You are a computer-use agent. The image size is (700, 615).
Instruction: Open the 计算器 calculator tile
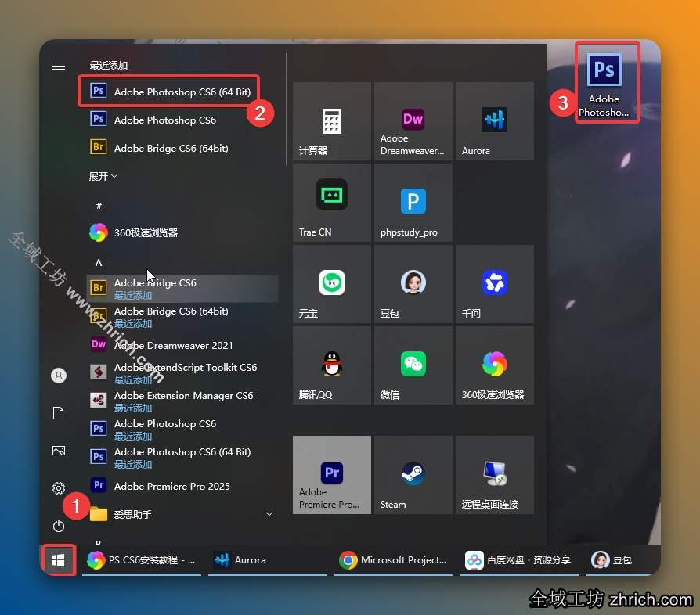click(332, 120)
